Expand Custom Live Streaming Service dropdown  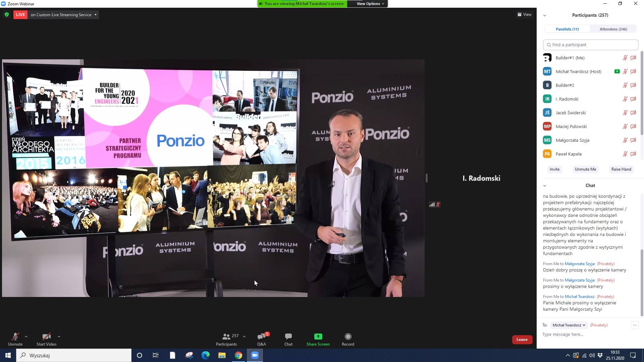[96, 15]
